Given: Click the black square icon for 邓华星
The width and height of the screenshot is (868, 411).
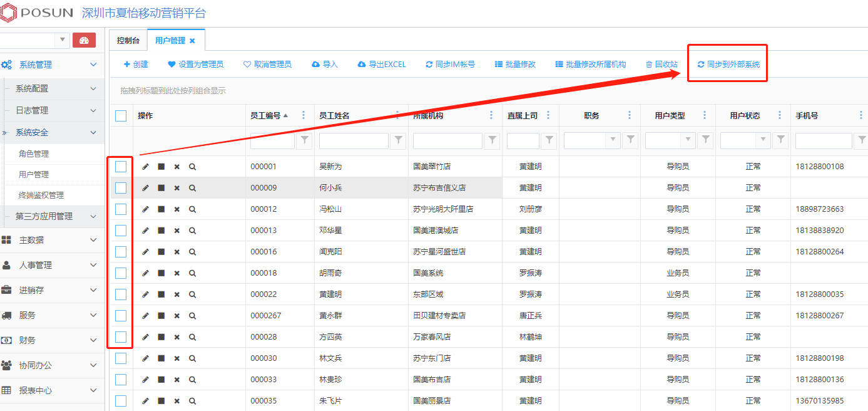Looking at the screenshot, I should coord(161,231).
